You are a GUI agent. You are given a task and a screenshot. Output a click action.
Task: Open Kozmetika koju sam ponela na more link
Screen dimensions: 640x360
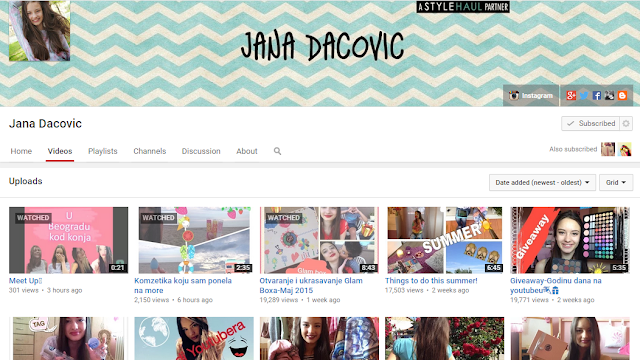(183, 285)
